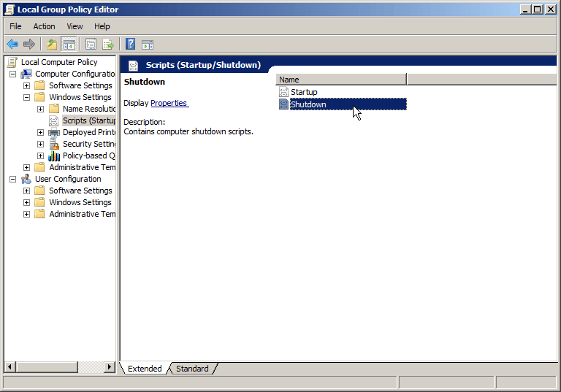561x392 pixels.
Task: Maximize the Local Group Policy Editor window
Action: 538,9
